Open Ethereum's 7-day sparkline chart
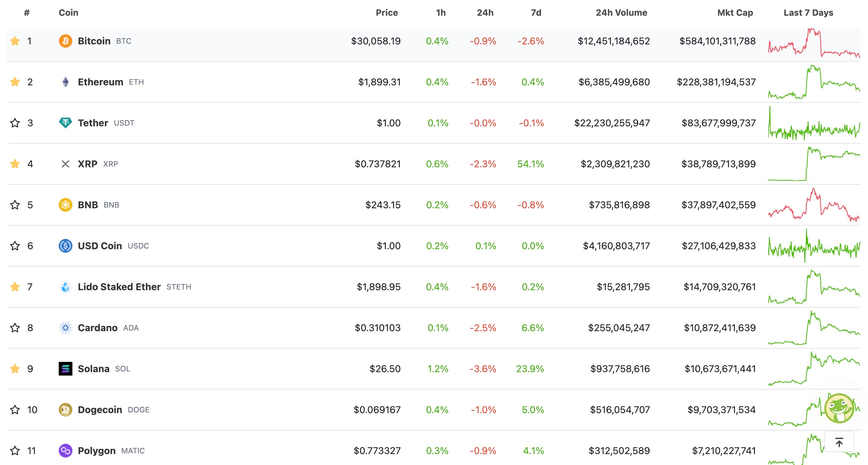868x465 pixels. pos(814,82)
